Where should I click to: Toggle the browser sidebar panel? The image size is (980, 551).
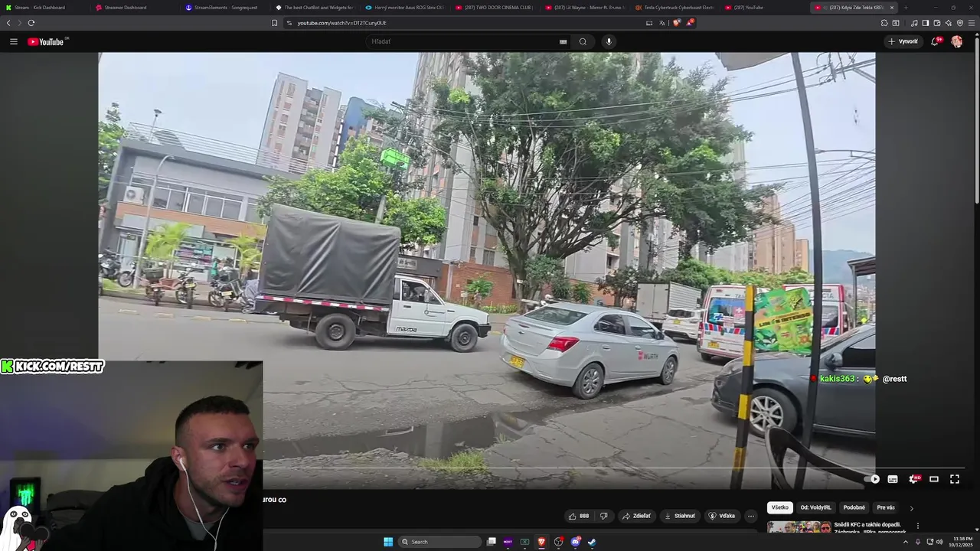click(x=926, y=23)
